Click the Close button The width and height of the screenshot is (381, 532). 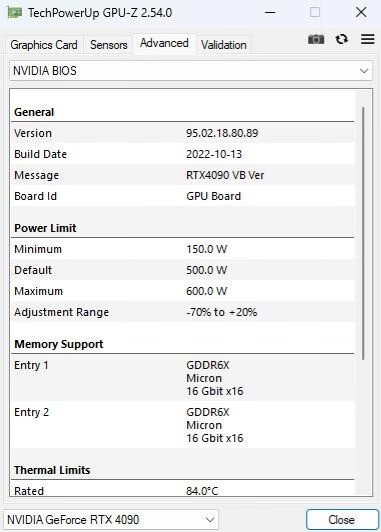(x=342, y=519)
